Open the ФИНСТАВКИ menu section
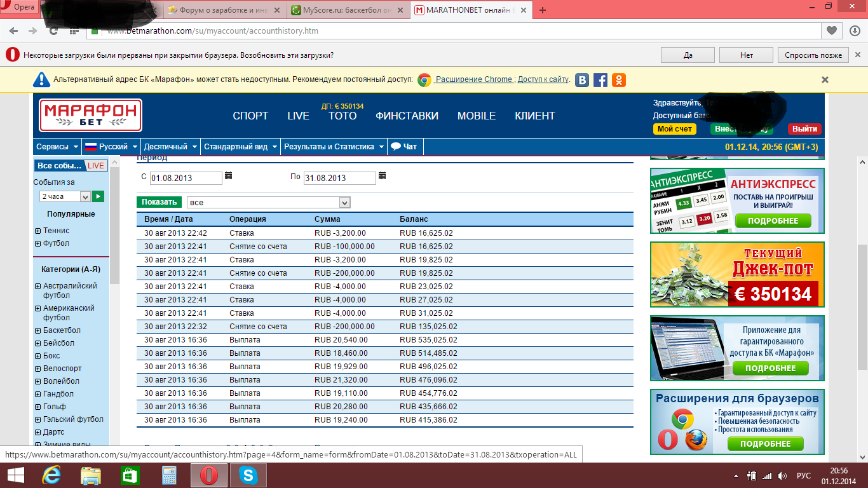This screenshot has height=488, width=868. click(x=407, y=116)
